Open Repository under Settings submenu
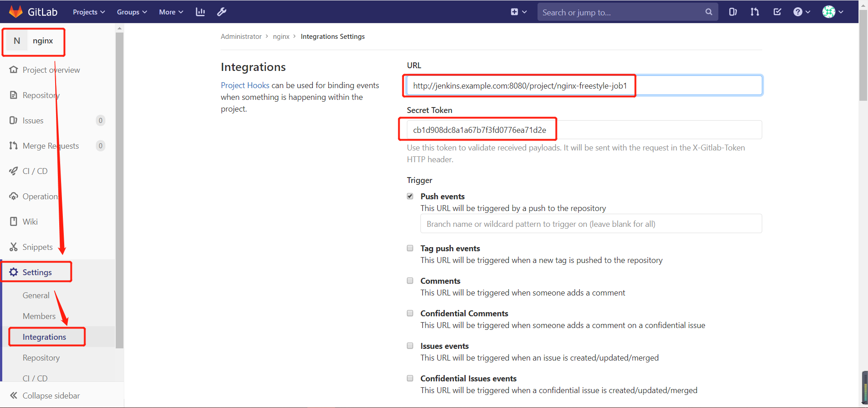Image resolution: width=868 pixels, height=408 pixels. (x=41, y=358)
